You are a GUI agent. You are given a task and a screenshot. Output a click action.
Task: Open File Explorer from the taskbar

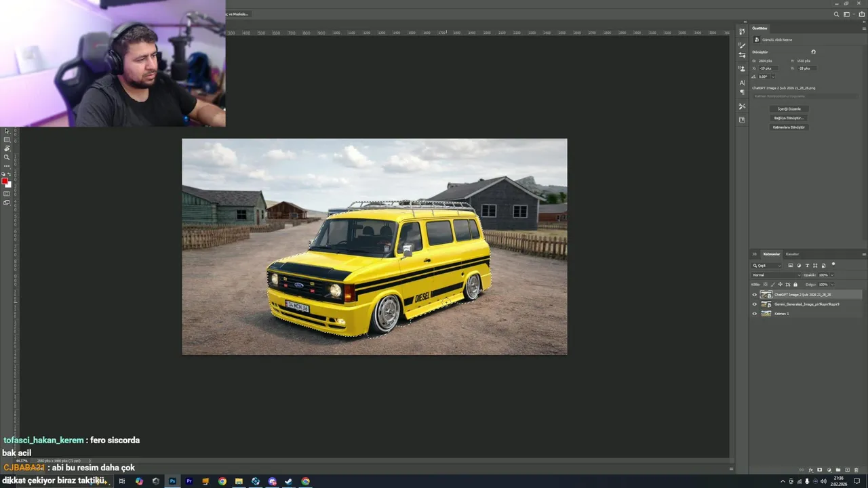(x=239, y=481)
